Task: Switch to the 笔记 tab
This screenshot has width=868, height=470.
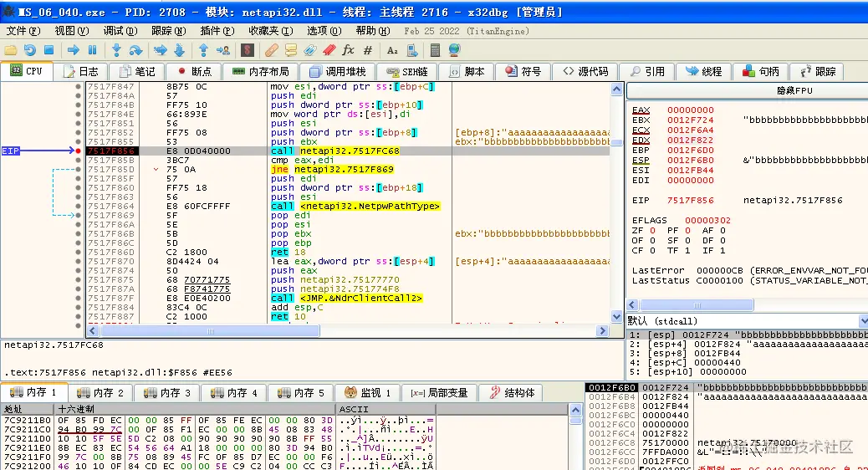Action: coord(137,71)
